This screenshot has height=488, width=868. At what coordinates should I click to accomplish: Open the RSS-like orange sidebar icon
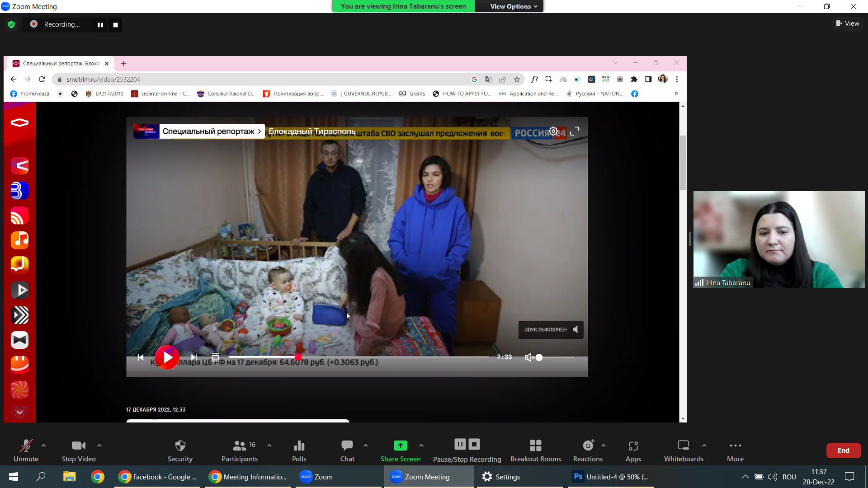click(19, 216)
